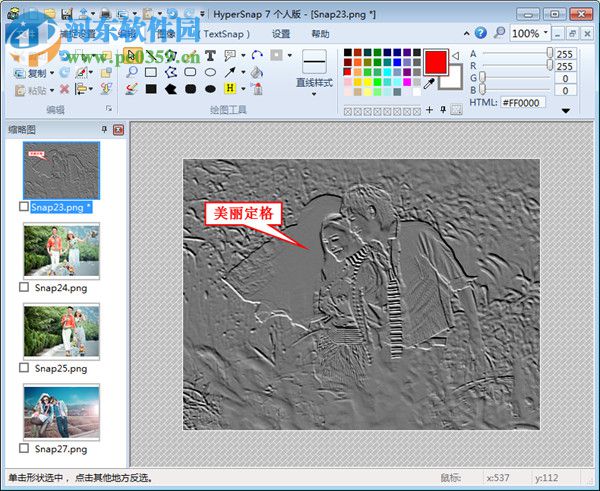Viewport: 600px width, 491px height.
Task: Tick the Snap23.png thumbnail checkbox
Action: tap(24, 207)
